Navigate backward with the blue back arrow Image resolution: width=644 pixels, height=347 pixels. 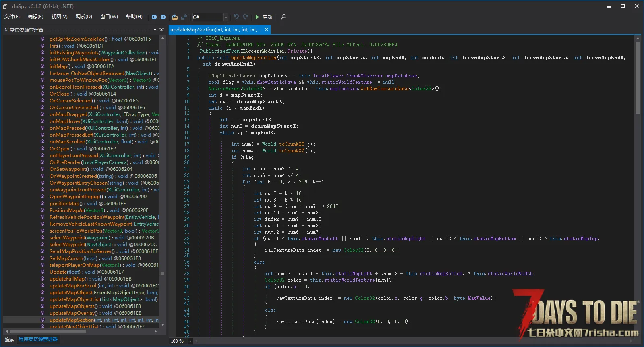tap(154, 17)
